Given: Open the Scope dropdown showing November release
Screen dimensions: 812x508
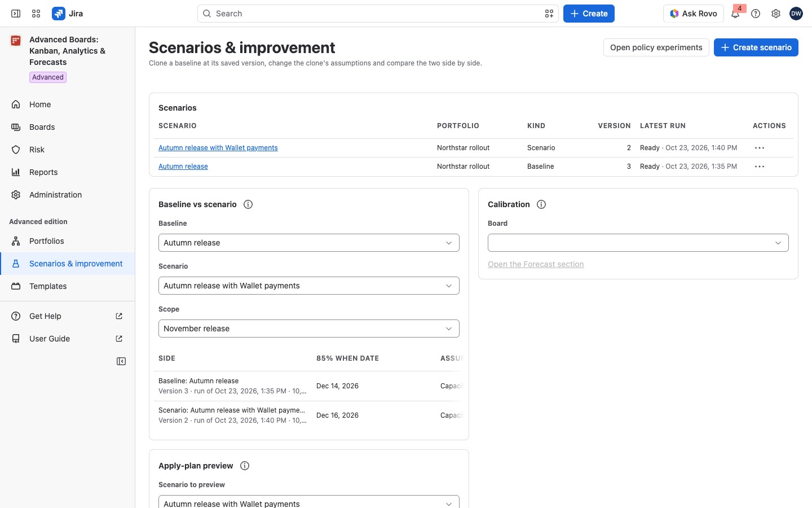Looking at the screenshot, I should pos(309,329).
